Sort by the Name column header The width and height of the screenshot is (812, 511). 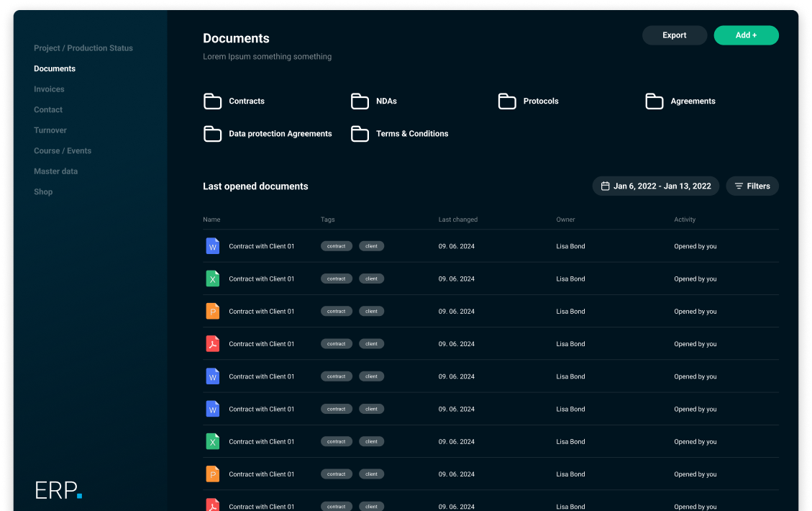[211, 220]
